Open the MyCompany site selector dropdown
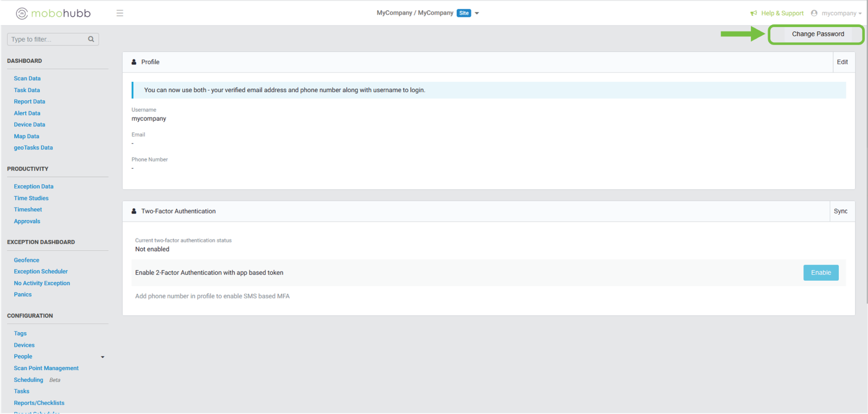Screen dimensions: 868x414 coord(477,13)
